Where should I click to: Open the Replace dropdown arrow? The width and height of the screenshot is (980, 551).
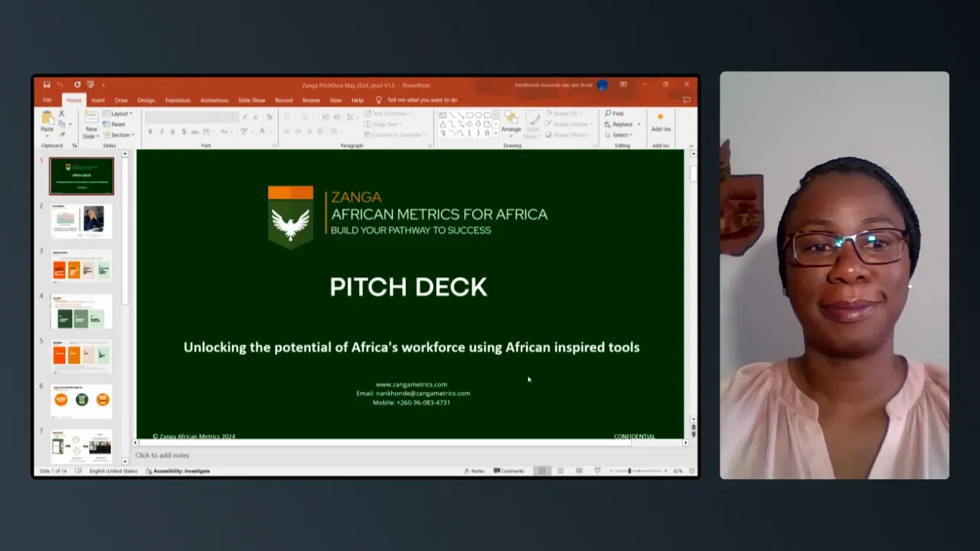pos(639,124)
